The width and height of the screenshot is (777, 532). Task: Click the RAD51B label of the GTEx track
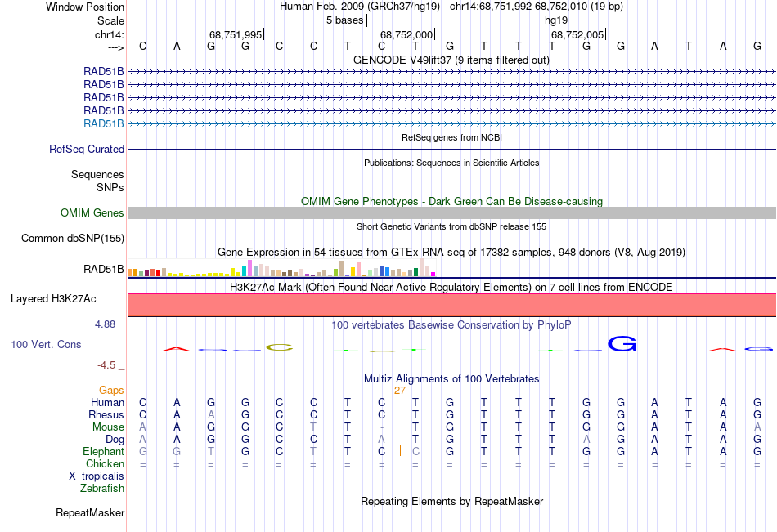point(104,269)
